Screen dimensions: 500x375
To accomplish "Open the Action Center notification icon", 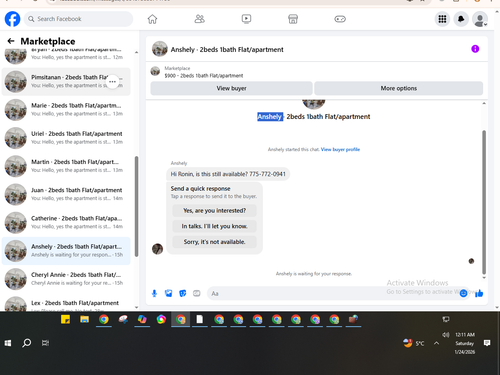I will click(x=487, y=343).
